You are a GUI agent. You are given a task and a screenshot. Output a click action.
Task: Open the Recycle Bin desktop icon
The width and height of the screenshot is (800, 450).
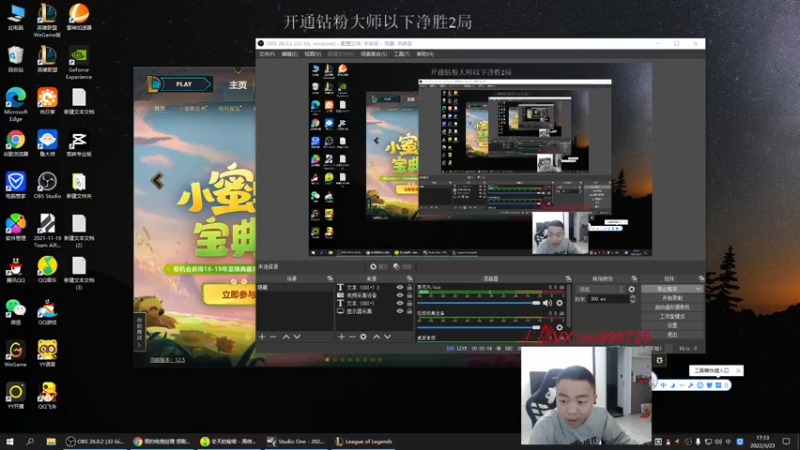(15, 59)
